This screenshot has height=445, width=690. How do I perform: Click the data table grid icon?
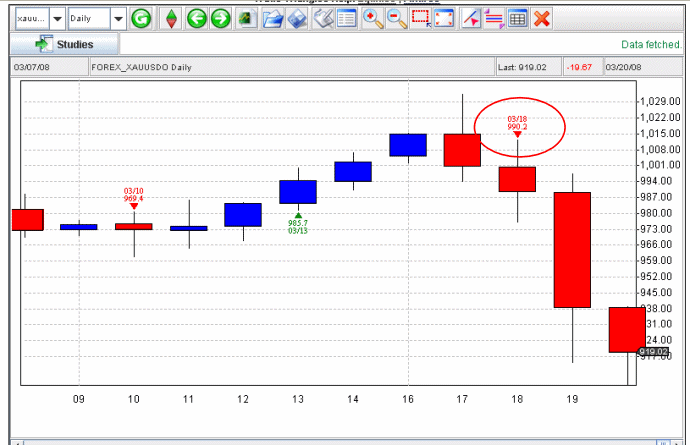click(518, 18)
